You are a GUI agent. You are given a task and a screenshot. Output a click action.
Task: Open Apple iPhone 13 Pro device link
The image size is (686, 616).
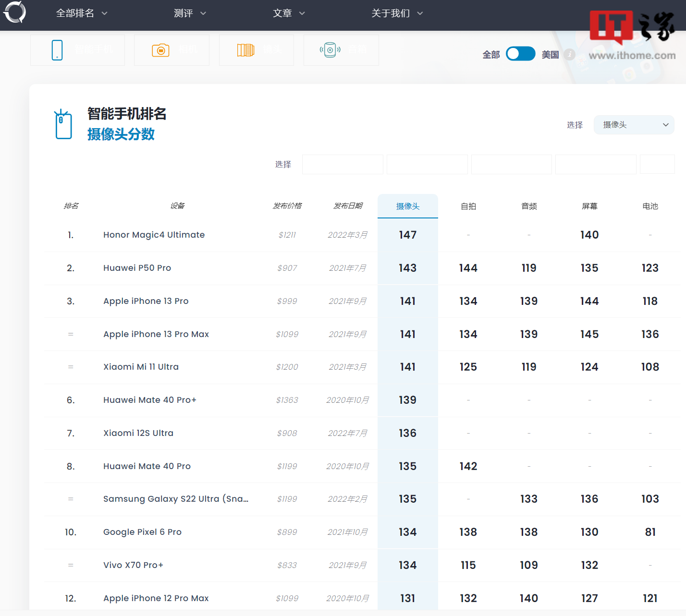(x=146, y=301)
